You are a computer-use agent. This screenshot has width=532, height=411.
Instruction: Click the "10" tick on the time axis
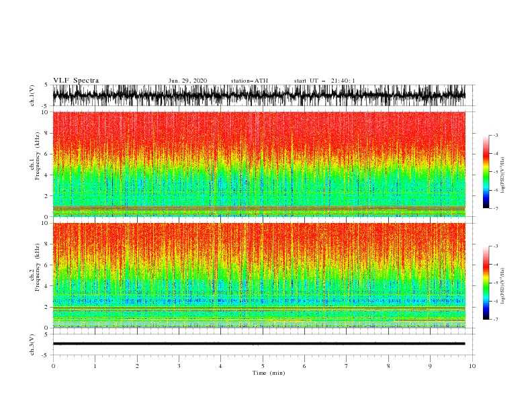472,366
